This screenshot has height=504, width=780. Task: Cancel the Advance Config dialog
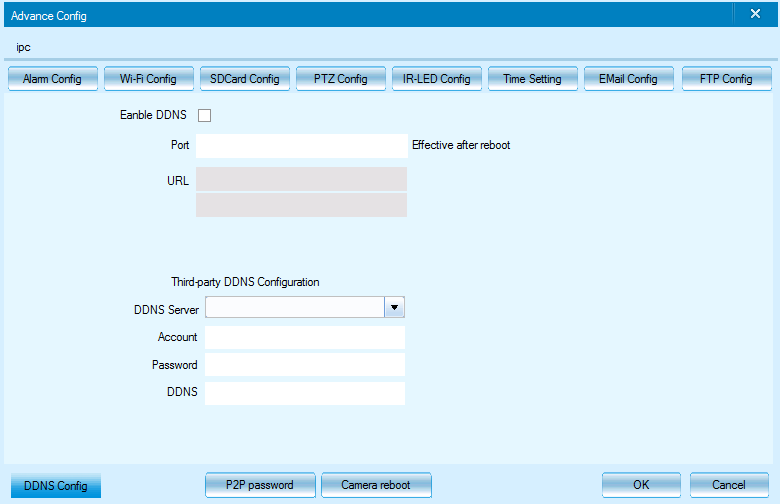click(x=729, y=485)
